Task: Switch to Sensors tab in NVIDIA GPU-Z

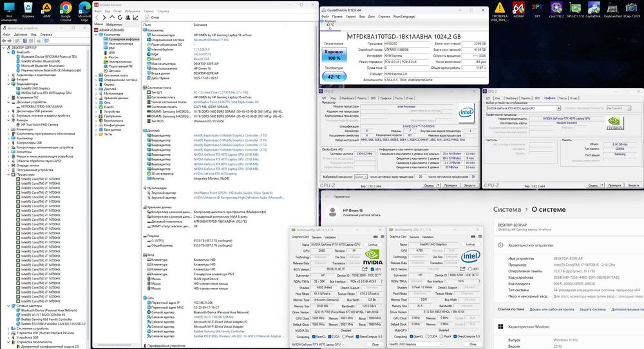Action: [317, 237]
